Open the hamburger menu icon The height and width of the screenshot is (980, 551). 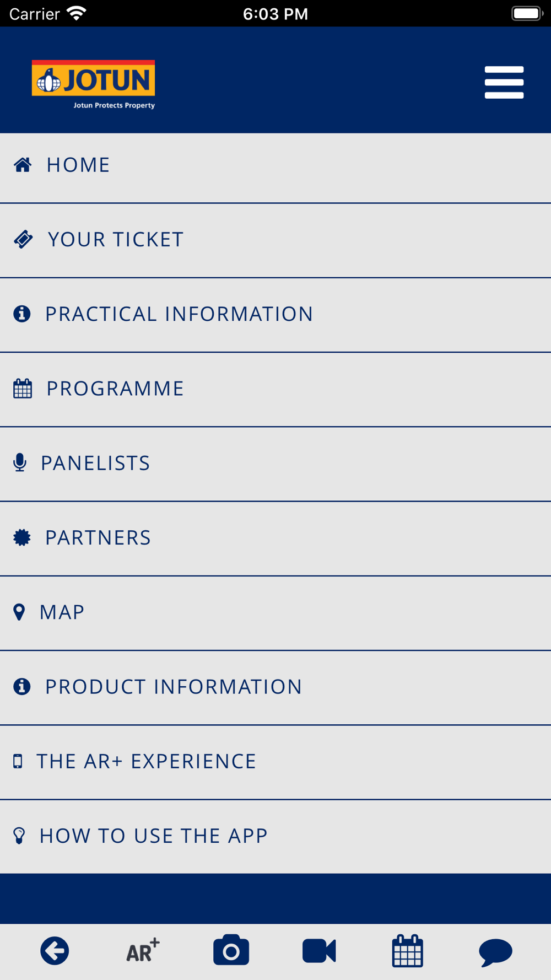click(504, 83)
